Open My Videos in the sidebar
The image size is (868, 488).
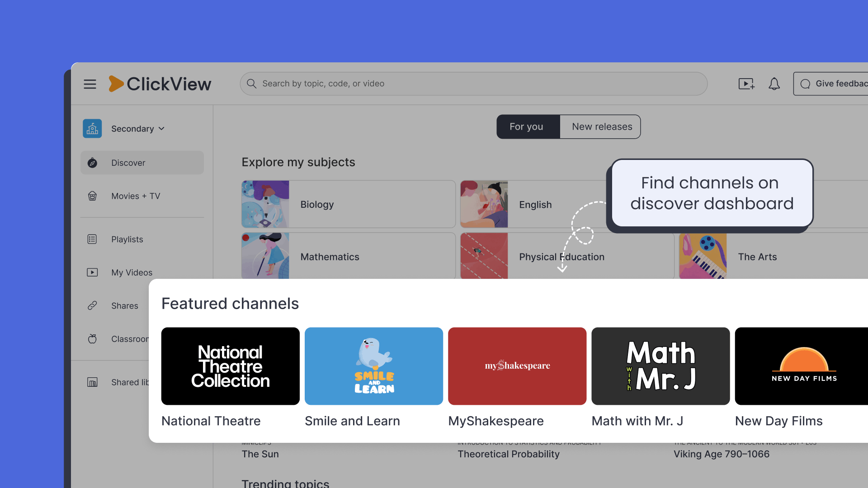tap(142, 272)
